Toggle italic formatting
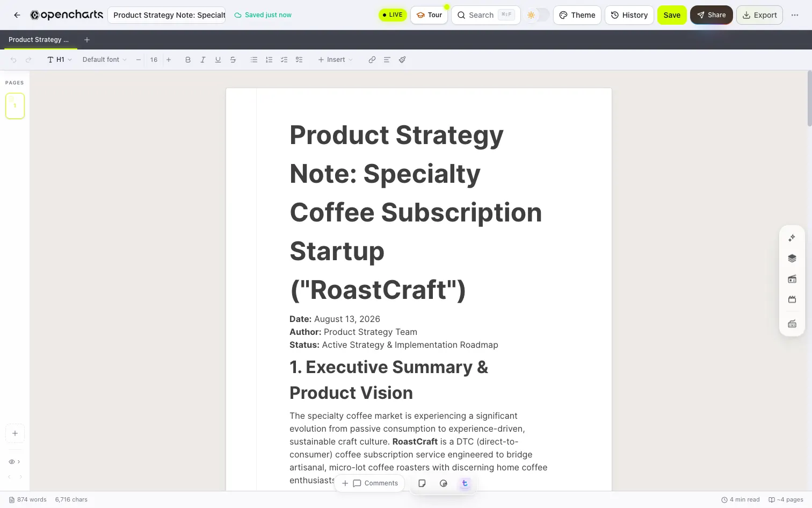The width and height of the screenshot is (812, 508). tap(203, 60)
